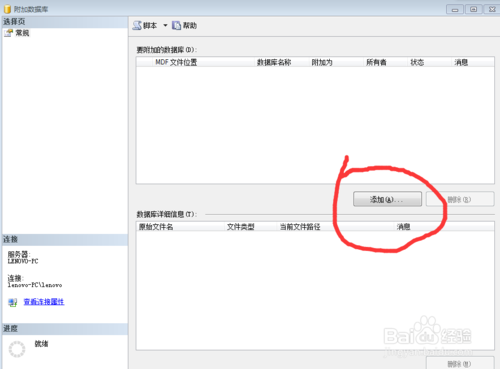Open the 脚本 dropdown arrow
The image size is (500, 369).
pyautogui.click(x=165, y=26)
